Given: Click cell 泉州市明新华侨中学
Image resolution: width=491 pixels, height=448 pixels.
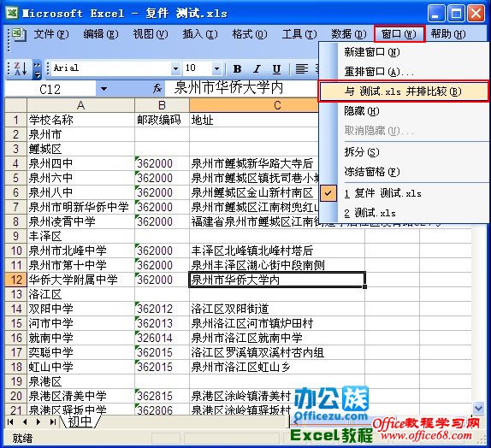Looking at the screenshot, I should (x=80, y=207).
